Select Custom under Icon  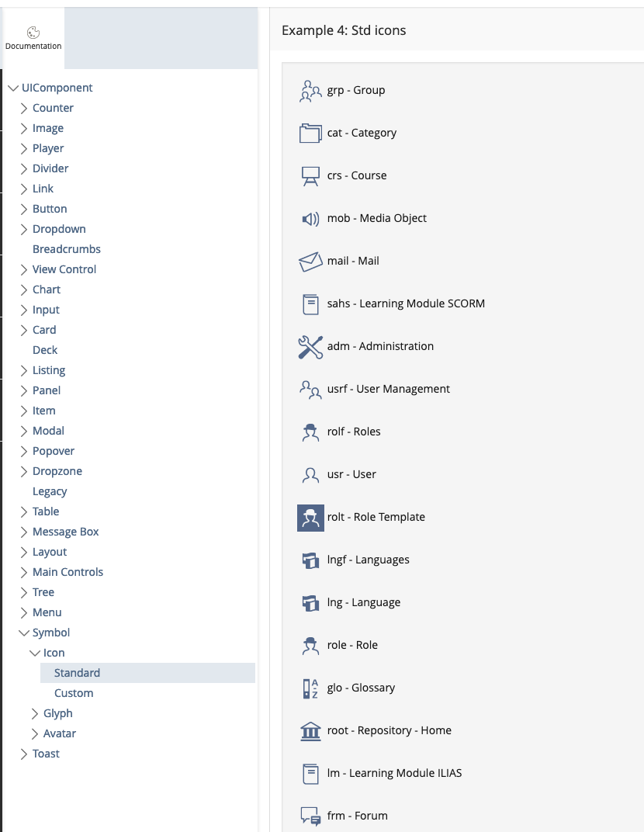[74, 693]
